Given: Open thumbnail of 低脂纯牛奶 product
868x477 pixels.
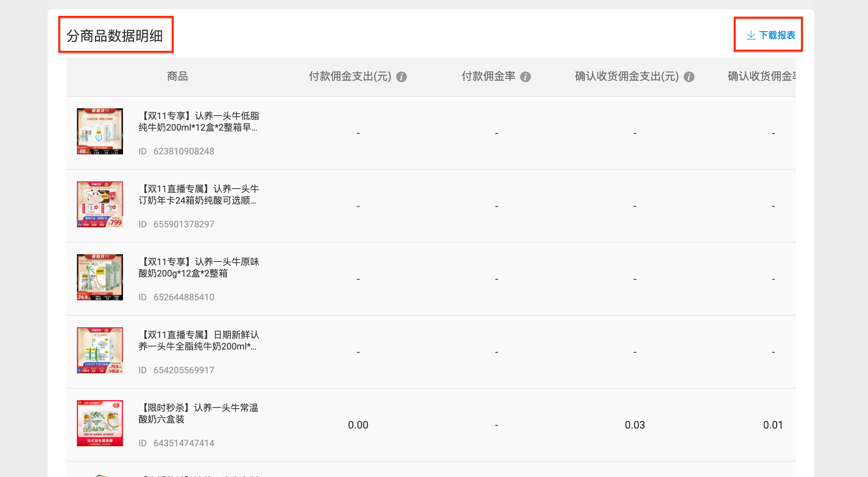Looking at the screenshot, I should pyautogui.click(x=100, y=131).
